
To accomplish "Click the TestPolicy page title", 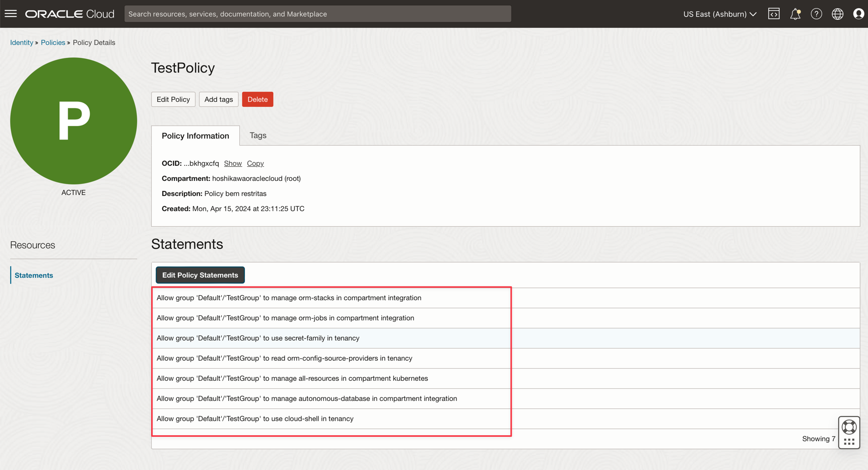I will [183, 68].
